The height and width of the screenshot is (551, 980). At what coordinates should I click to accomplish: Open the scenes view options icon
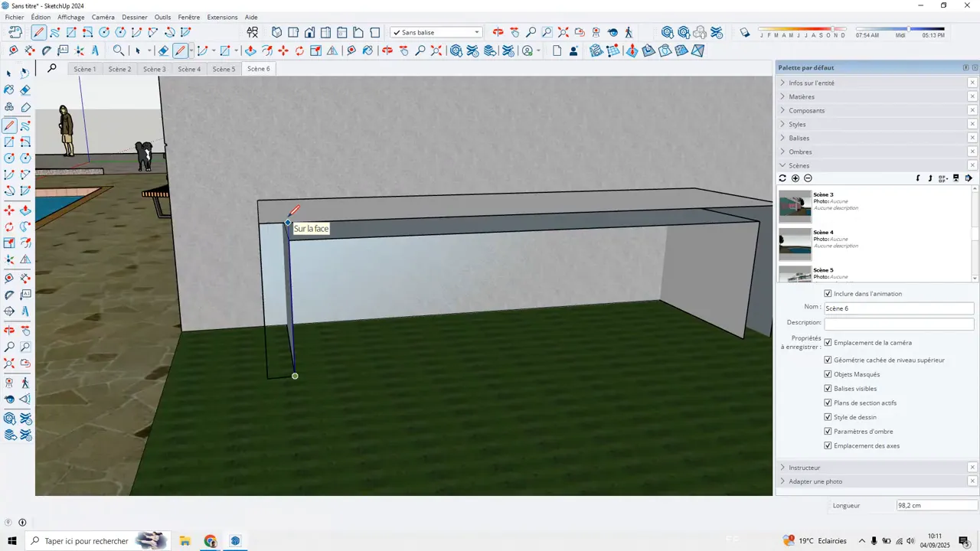coord(943,178)
